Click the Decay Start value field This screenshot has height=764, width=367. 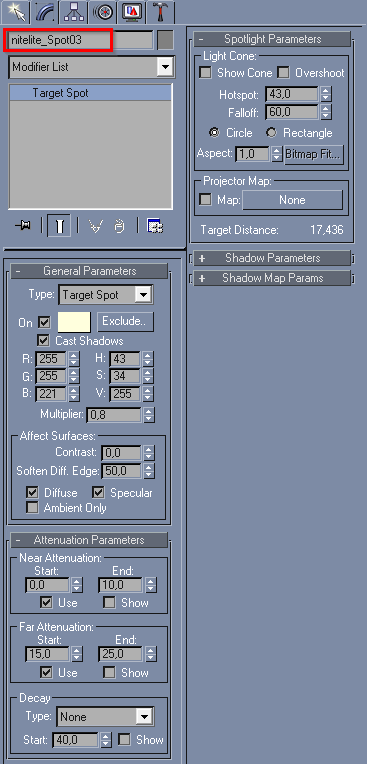tap(76, 740)
